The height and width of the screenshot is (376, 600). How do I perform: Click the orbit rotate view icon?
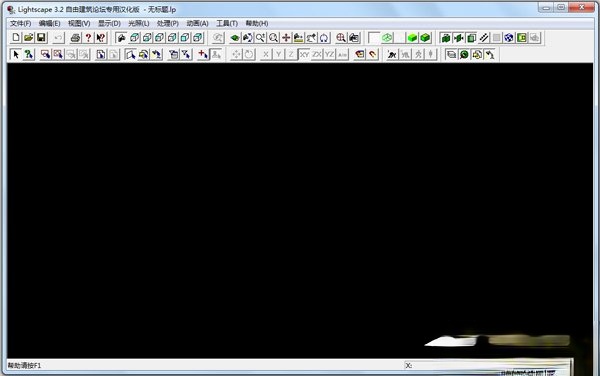pyautogui.click(x=324, y=38)
